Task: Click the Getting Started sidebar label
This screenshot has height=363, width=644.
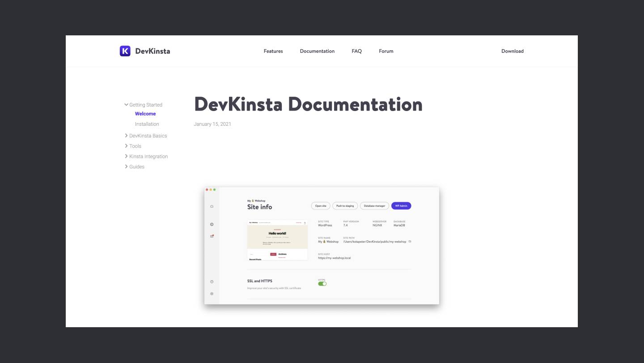Action: (x=146, y=105)
